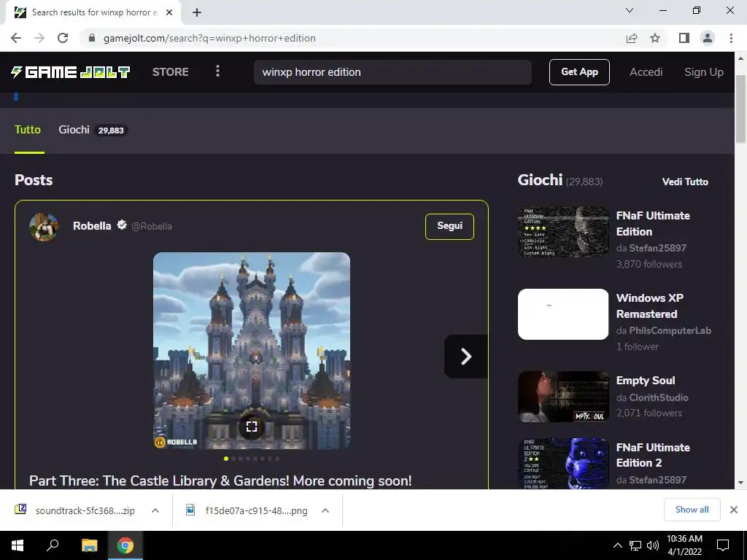
Task: Open the Windows Start menu
Action: [18, 545]
